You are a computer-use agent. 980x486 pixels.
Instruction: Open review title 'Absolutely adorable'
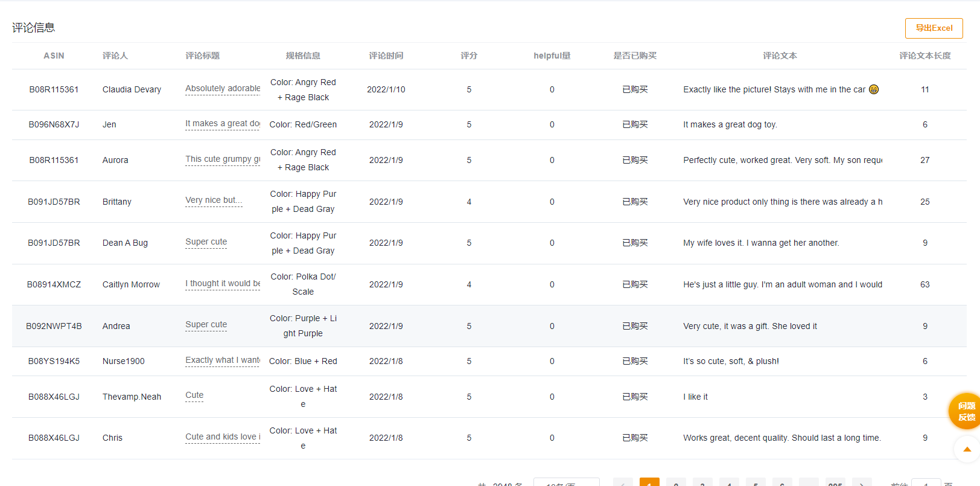(x=223, y=89)
